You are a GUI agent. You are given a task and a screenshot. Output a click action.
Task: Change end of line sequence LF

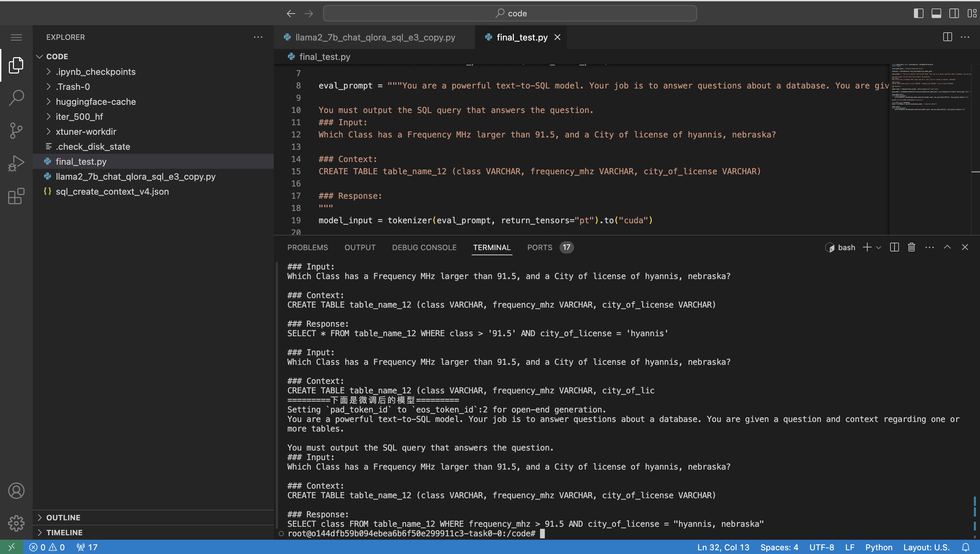tap(849, 547)
